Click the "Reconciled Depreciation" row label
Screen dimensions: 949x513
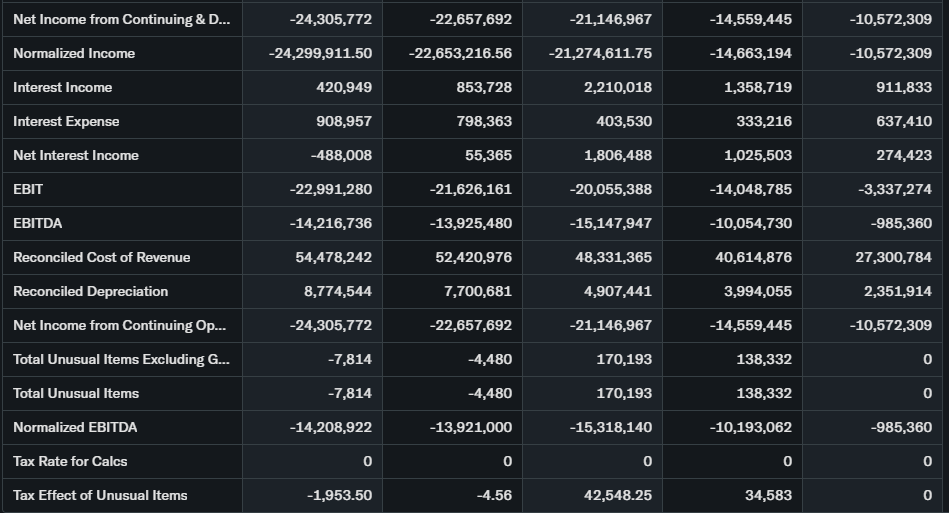(90, 291)
